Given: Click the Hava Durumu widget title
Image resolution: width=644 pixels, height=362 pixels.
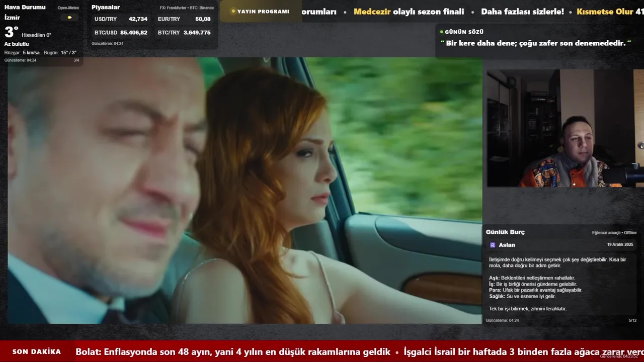Looking at the screenshot, I should click(x=25, y=7).
